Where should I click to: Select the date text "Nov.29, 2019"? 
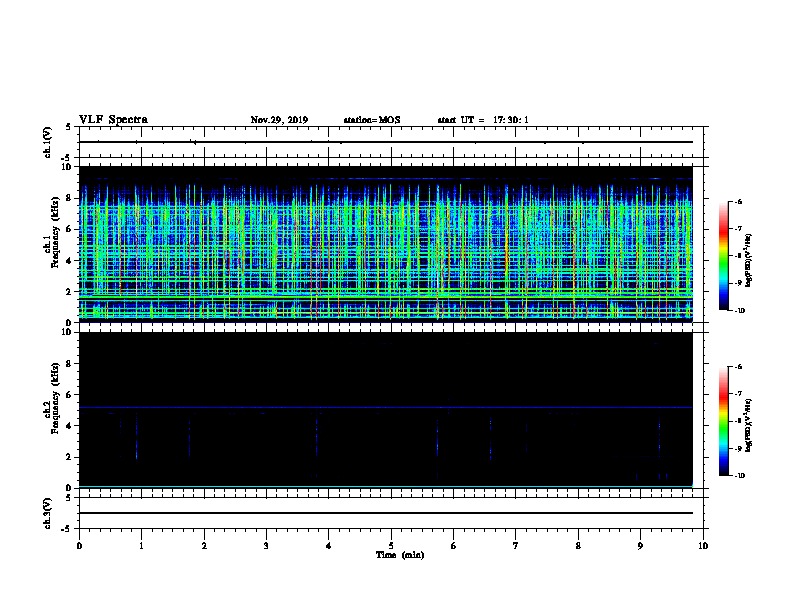pyautogui.click(x=279, y=120)
